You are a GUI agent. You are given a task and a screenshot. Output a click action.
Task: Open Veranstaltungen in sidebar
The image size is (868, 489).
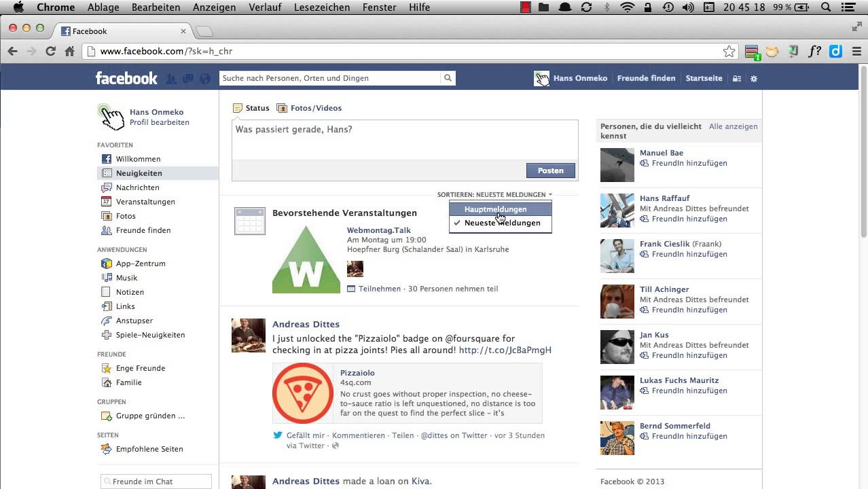pyautogui.click(x=145, y=202)
